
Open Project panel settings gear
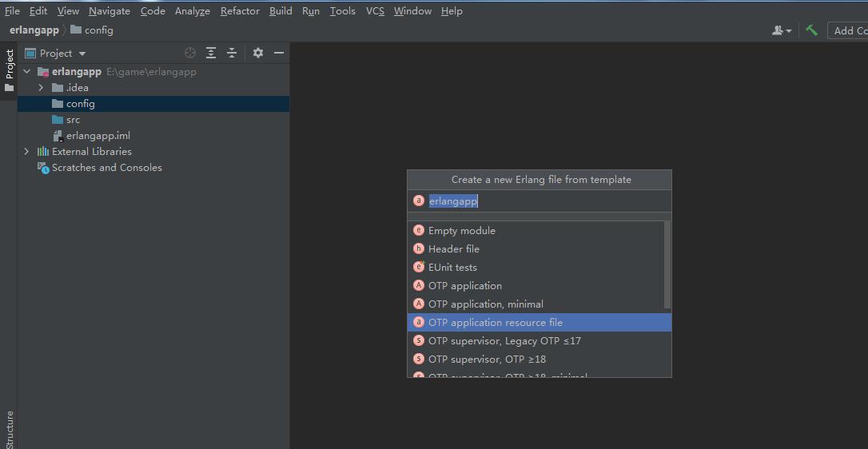point(257,53)
